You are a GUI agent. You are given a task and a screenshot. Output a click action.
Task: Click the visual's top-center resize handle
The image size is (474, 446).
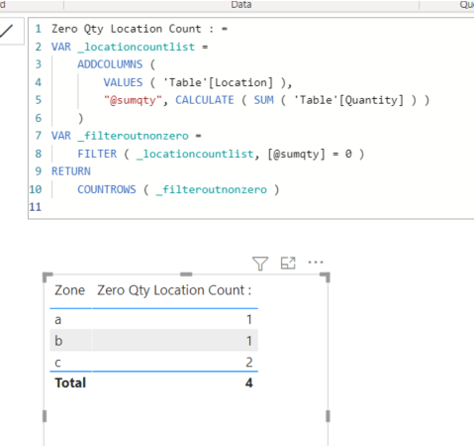[186, 274]
